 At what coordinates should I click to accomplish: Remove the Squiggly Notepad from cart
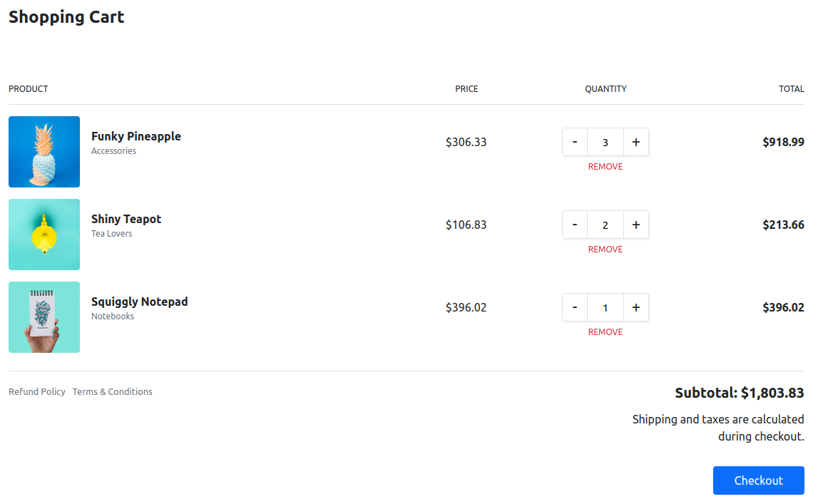click(605, 331)
